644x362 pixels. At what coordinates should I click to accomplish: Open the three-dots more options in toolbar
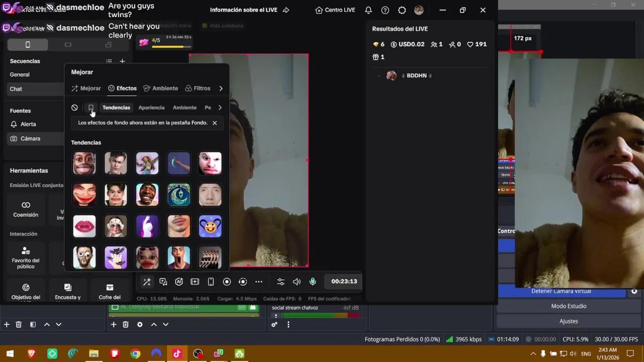click(x=259, y=282)
